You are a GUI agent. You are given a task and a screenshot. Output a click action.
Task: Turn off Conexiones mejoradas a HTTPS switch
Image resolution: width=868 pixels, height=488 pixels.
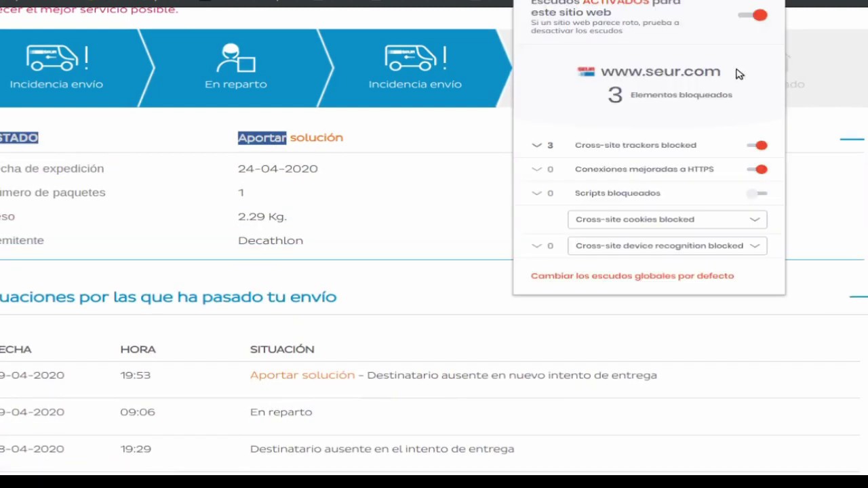tap(757, 169)
